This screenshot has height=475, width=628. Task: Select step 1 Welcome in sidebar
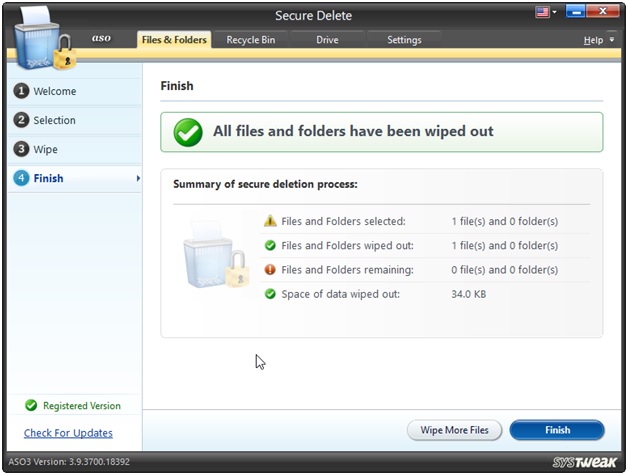[74, 91]
